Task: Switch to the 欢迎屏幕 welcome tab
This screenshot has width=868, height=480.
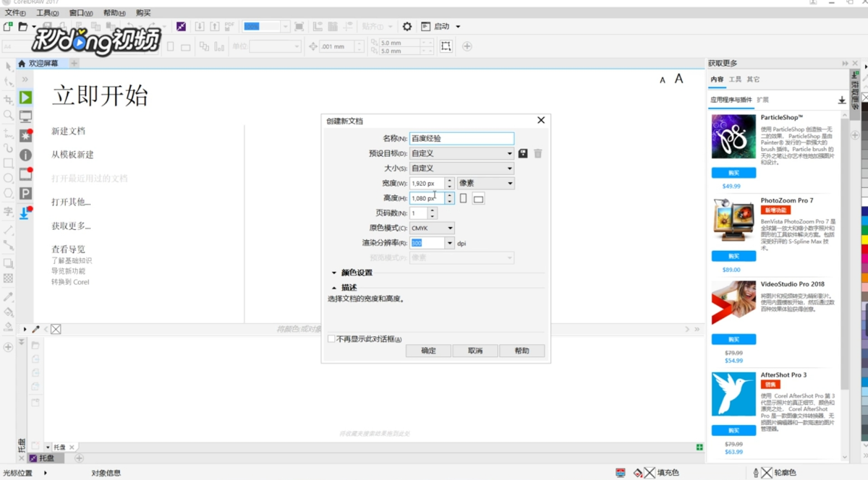Action: (x=42, y=64)
